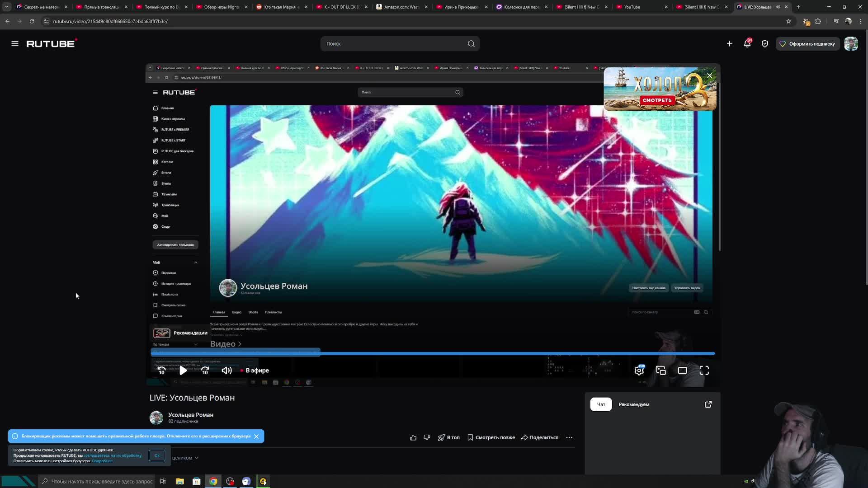
Task: Seek on the blue stream progress bar
Action: 433,353
